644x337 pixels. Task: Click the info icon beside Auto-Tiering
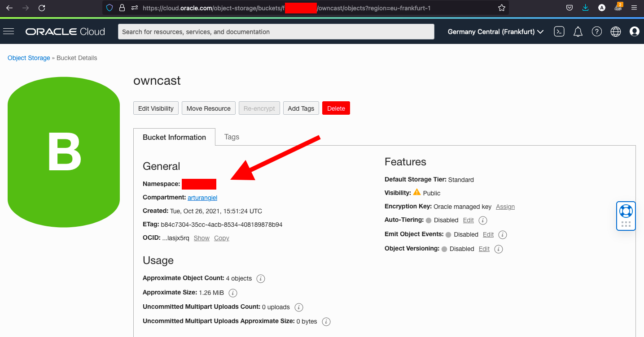(483, 220)
